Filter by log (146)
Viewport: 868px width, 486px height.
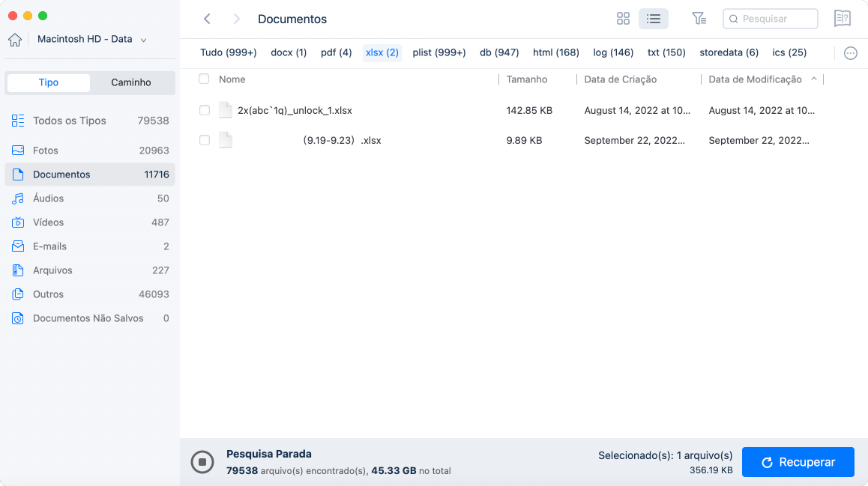tap(613, 52)
